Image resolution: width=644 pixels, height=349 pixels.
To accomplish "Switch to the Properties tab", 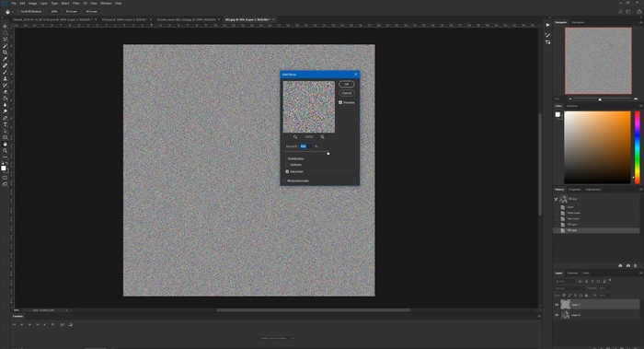I will click(x=575, y=190).
